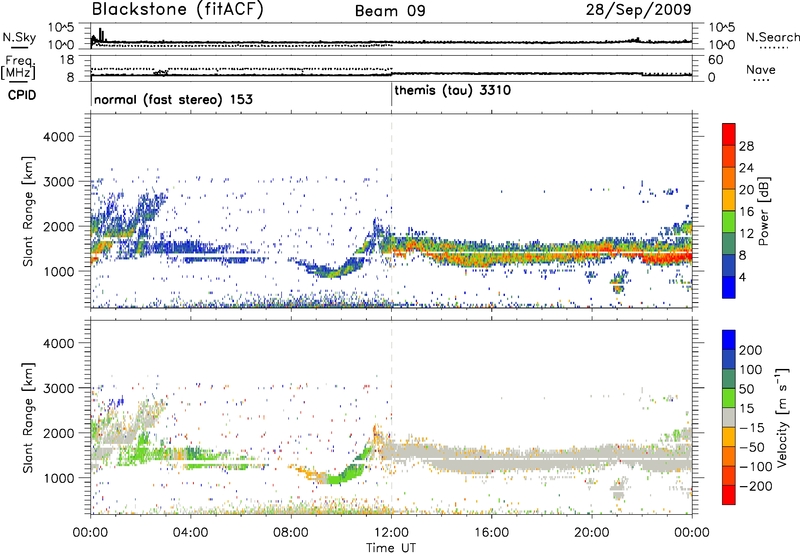
Task: Click the noise spike near 00:00 in N.Sky plot
Action: point(101,35)
